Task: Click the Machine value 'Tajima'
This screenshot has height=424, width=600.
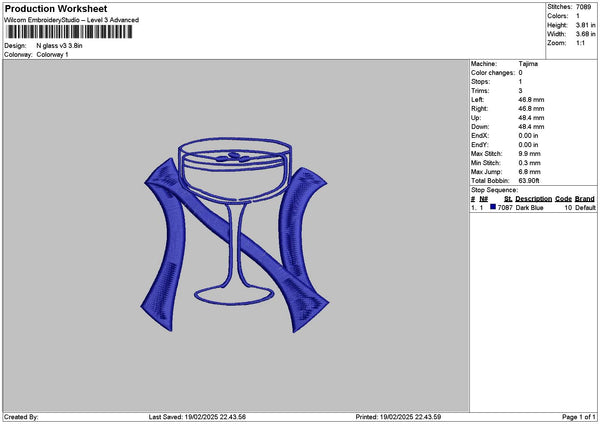Action: click(528, 64)
